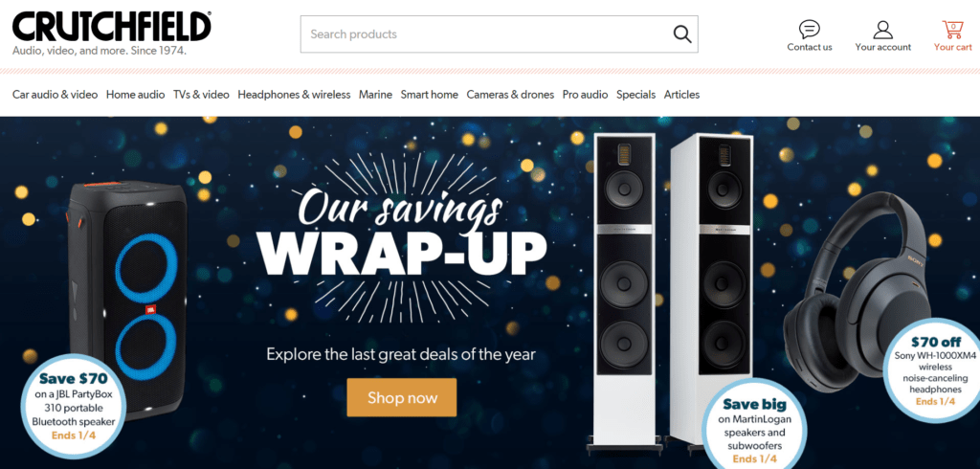Click the Shop now button
The height and width of the screenshot is (469, 980).
tap(402, 398)
